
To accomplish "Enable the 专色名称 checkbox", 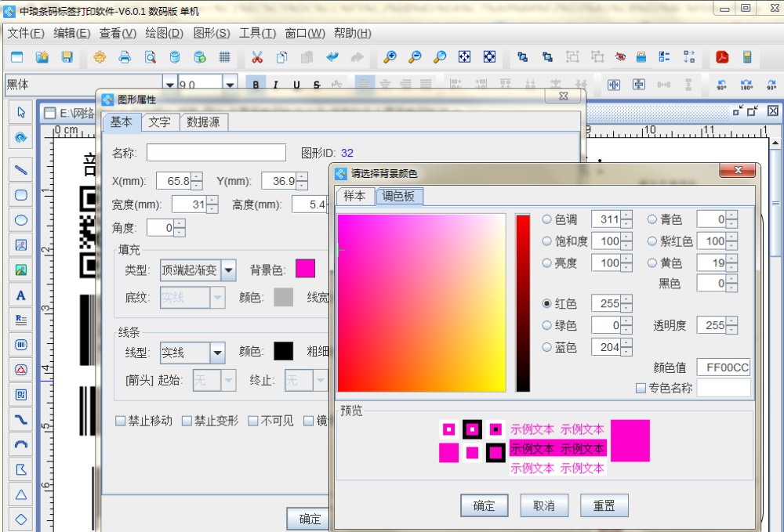I will pos(641,388).
